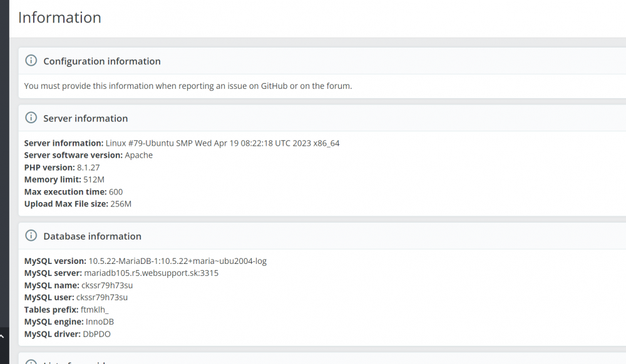Click the partially visible info icon at bottom
This screenshot has width=626, height=364.
coord(31,362)
